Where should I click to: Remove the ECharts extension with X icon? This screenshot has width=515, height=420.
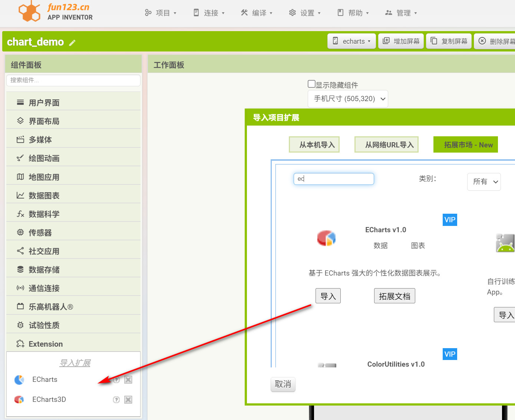point(128,380)
